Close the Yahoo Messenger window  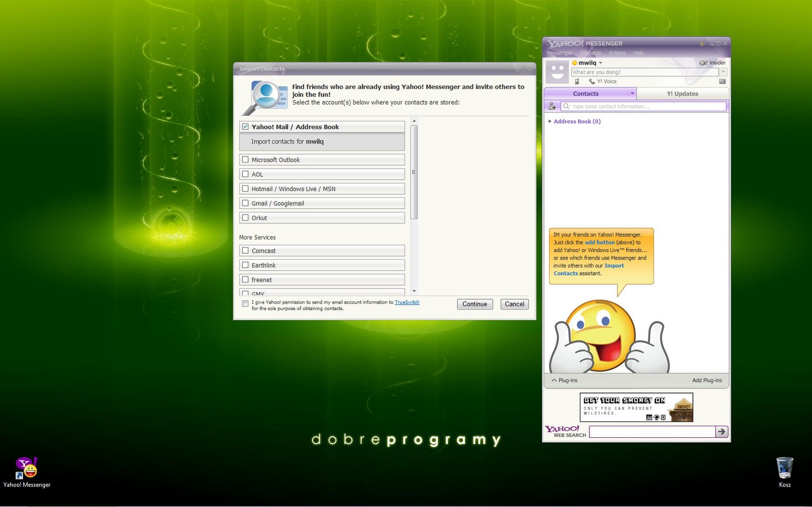725,44
